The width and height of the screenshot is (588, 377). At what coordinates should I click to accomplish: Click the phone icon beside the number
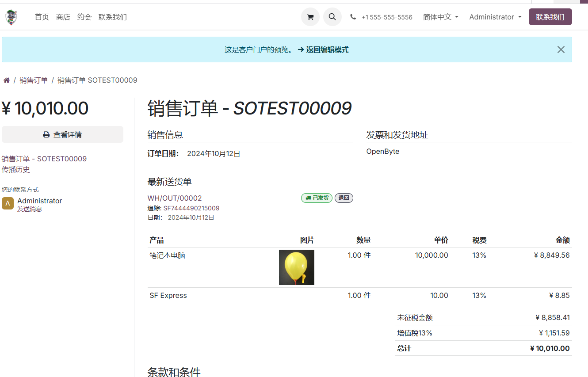tap(353, 17)
